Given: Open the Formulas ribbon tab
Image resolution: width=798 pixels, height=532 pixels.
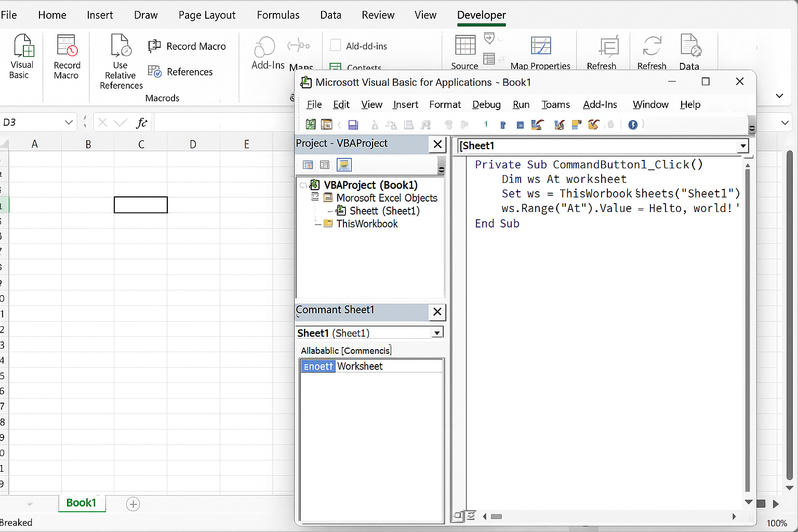Looking at the screenshot, I should click(278, 15).
